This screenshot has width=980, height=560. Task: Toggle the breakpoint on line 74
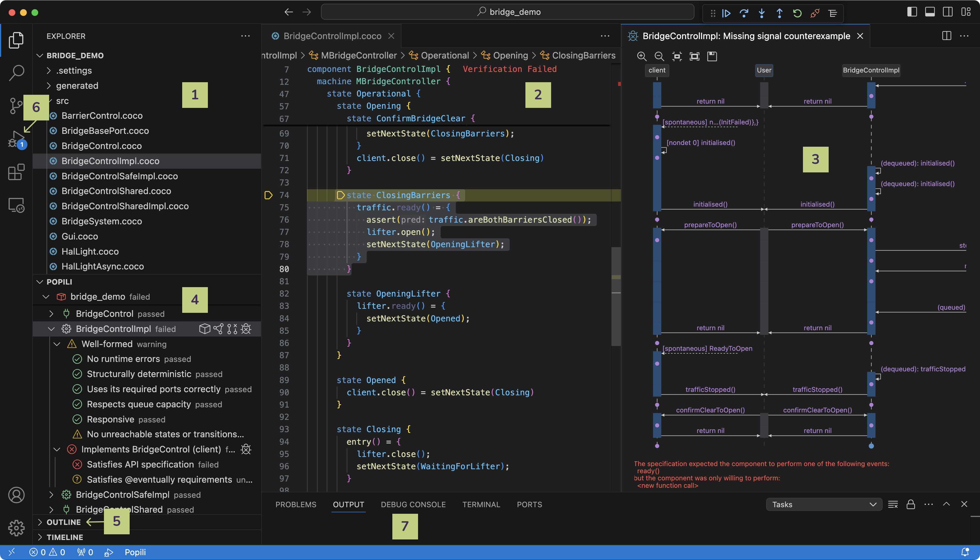tap(268, 195)
